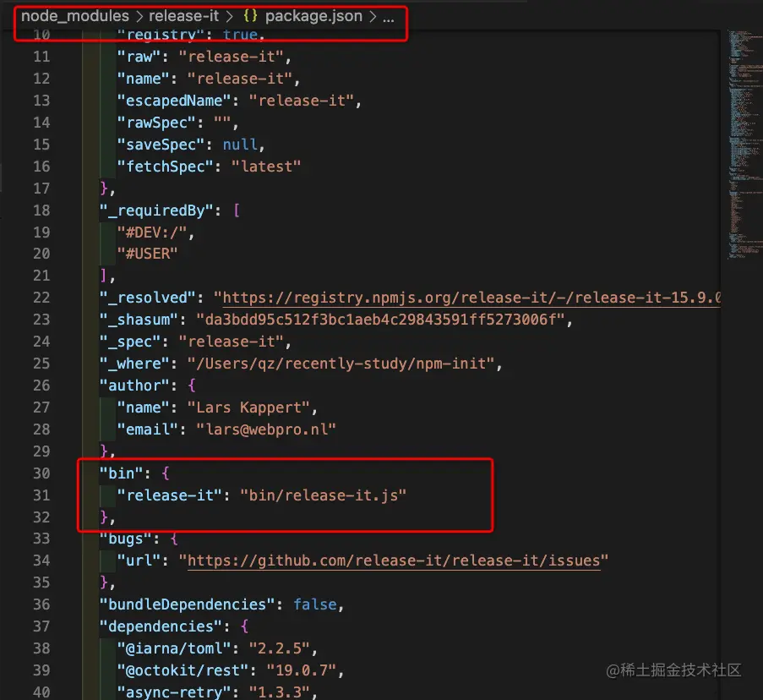Viewport: 763px width, 700px height.
Task: Click the "fetchSpec" key
Action: click(165, 167)
